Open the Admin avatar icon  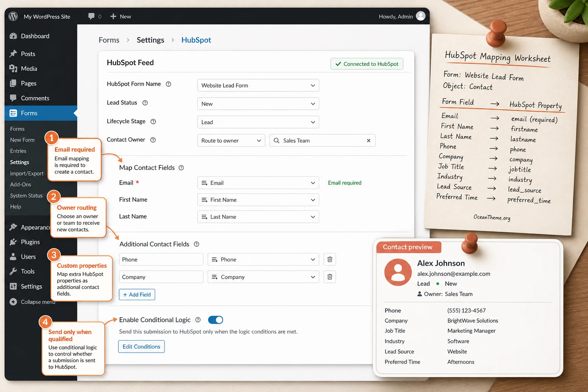click(421, 16)
